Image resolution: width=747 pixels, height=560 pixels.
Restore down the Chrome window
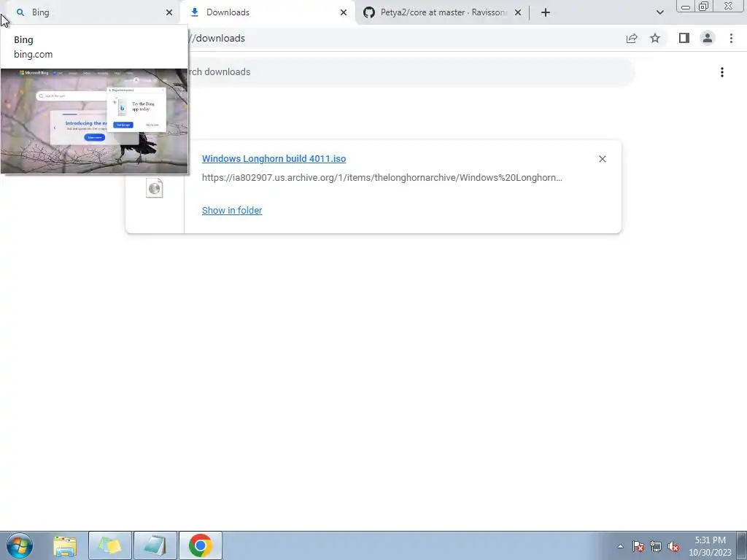pos(703,6)
